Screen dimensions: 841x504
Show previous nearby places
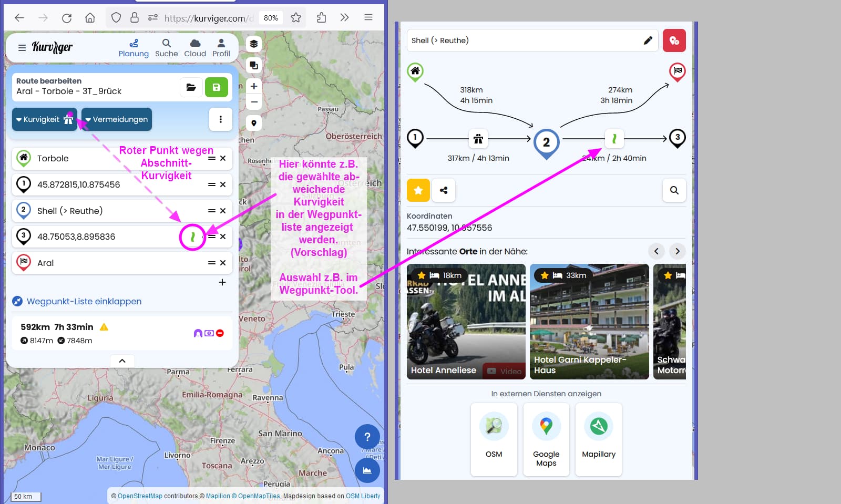tap(656, 251)
